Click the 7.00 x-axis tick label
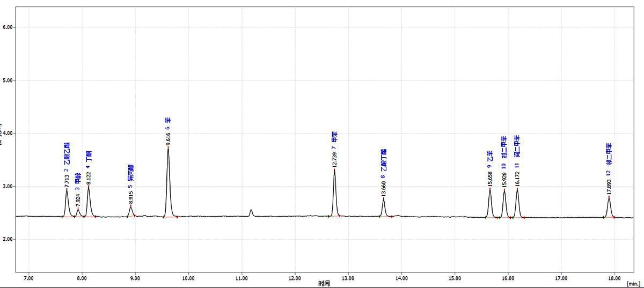The width and height of the screenshot is (644, 288). pos(29,278)
